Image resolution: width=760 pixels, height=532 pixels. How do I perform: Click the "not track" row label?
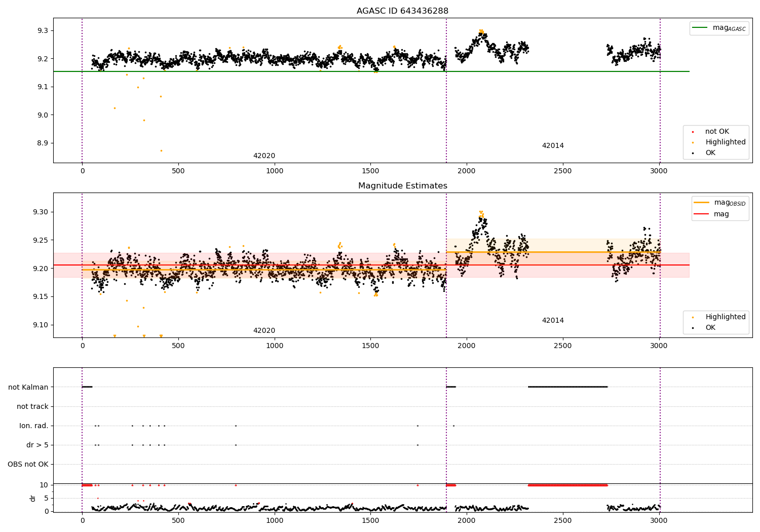(x=32, y=407)
